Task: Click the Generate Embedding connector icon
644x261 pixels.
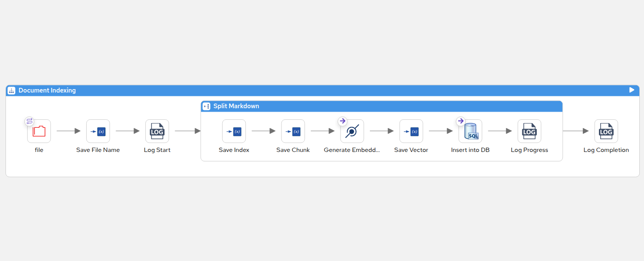Action: click(352, 131)
